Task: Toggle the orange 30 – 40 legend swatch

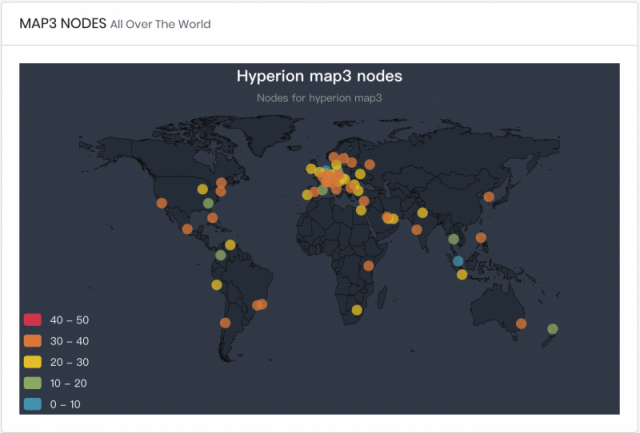Action: [33, 341]
